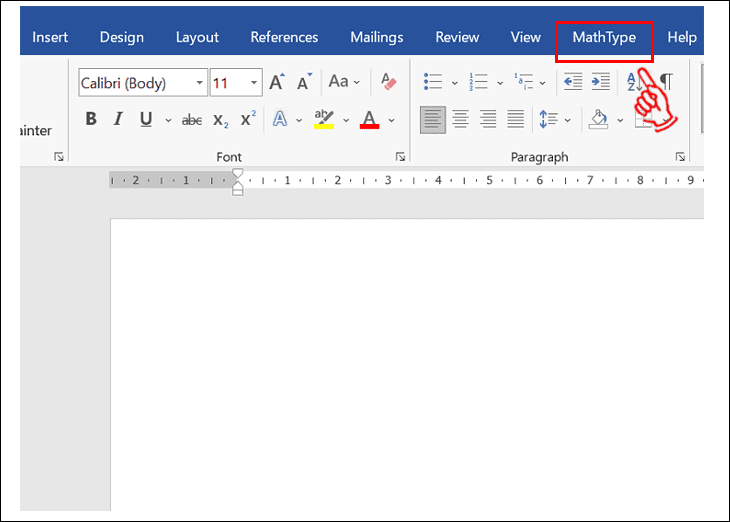Image resolution: width=730 pixels, height=522 pixels.
Task: Go to the Layout tab
Action: click(197, 38)
